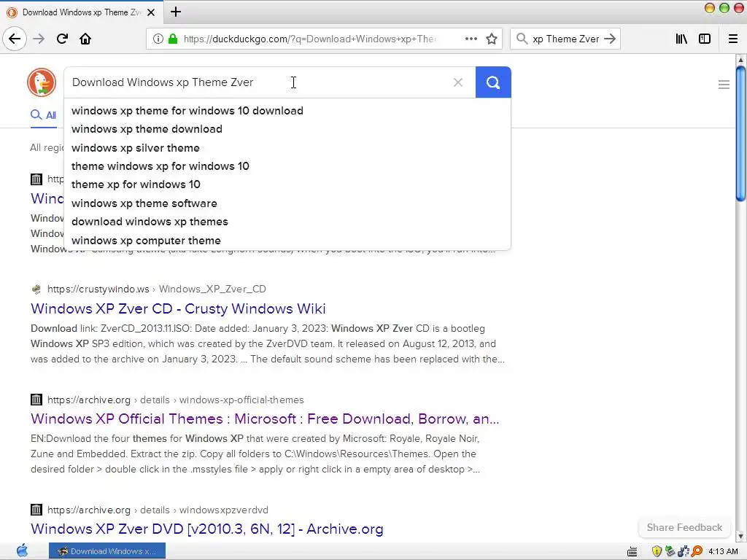Click the DuckDuckGo duck logo
The width and height of the screenshot is (747, 560).
(42, 82)
